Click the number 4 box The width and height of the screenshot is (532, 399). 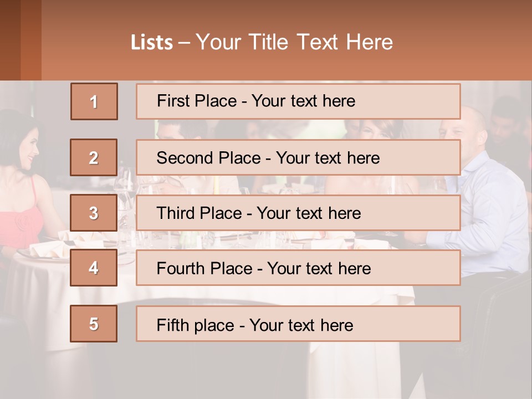tap(94, 268)
